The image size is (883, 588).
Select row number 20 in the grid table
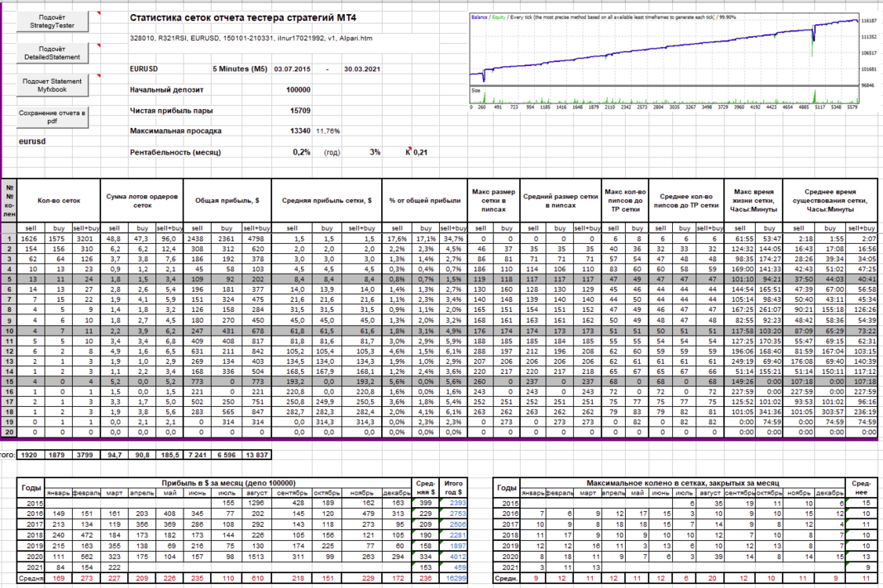[9, 432]
